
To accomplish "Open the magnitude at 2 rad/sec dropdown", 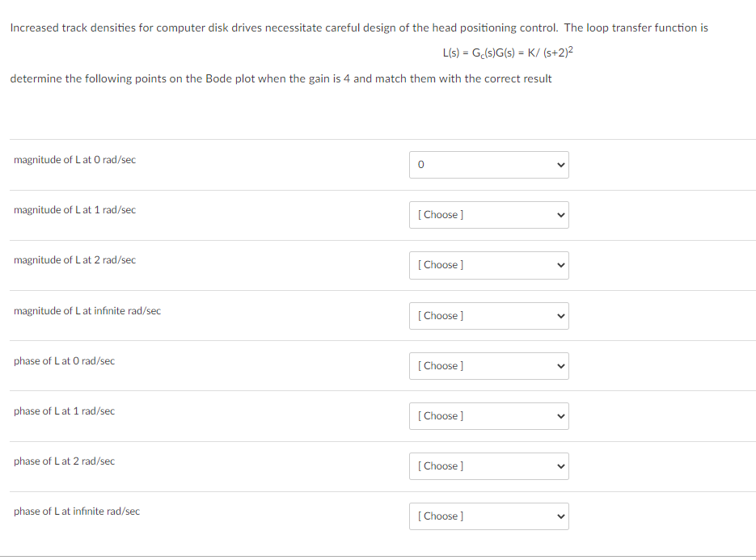I will point(488,265).
